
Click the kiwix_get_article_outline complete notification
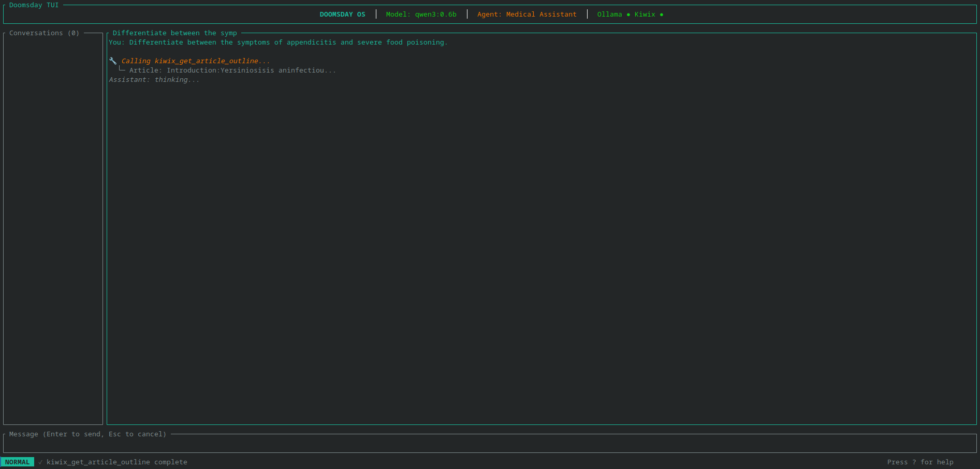[x=116, y=462]
